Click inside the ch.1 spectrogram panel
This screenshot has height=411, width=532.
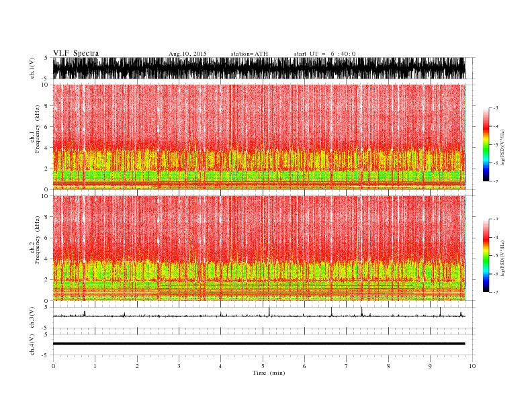(259, 137)
